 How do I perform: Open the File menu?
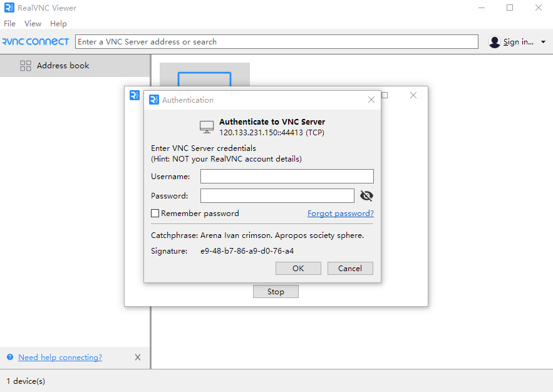[x=9, y=24]
